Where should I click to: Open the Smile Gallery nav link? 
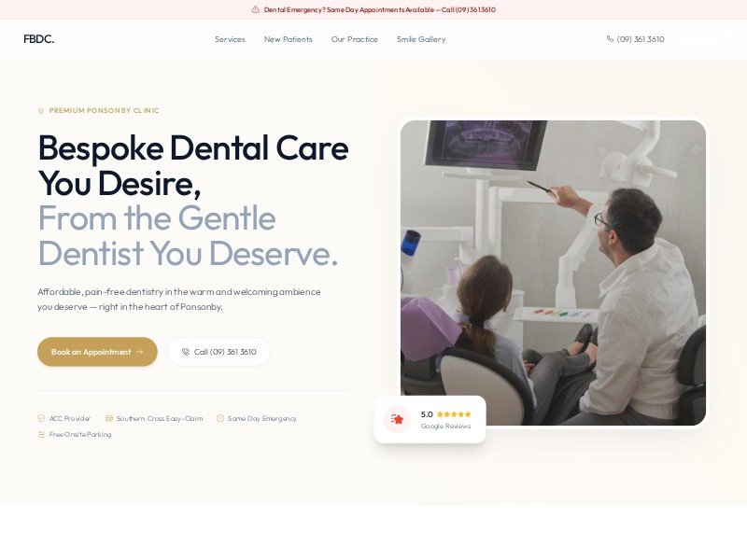pyautogui.click(x=421, y=39)
